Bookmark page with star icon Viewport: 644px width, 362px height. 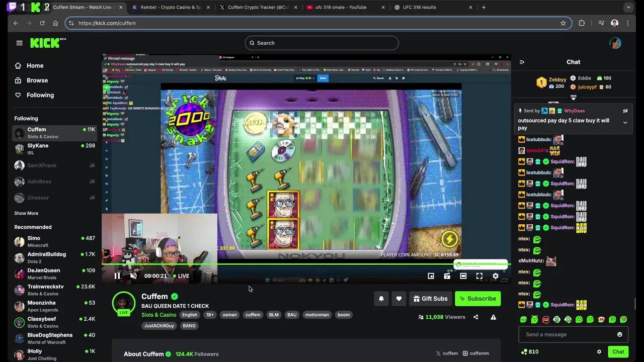click(x=563, y=23)
